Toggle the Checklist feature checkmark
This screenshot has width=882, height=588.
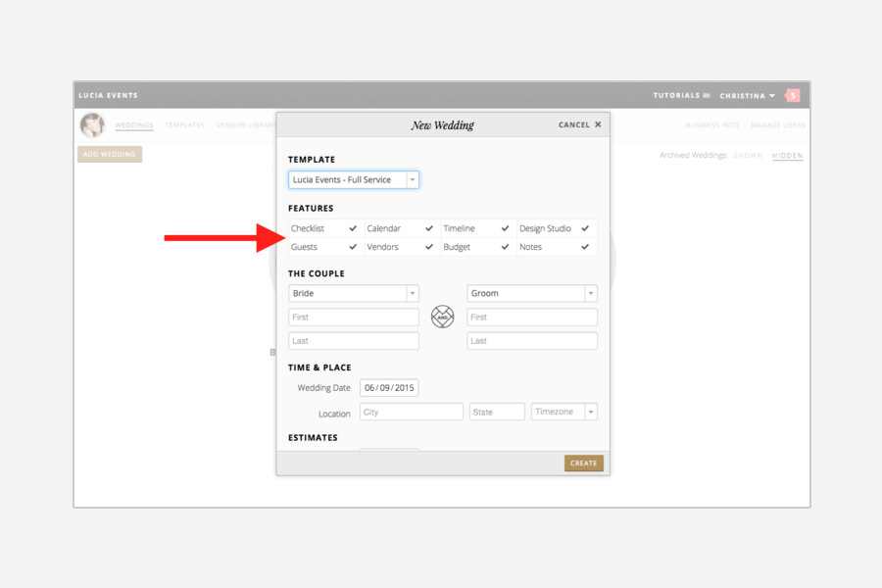click(353, 228)
